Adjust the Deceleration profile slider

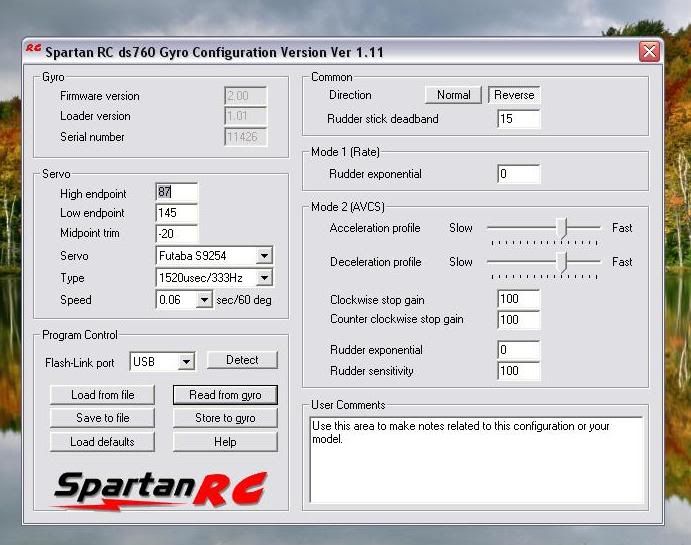coord(562,262)
